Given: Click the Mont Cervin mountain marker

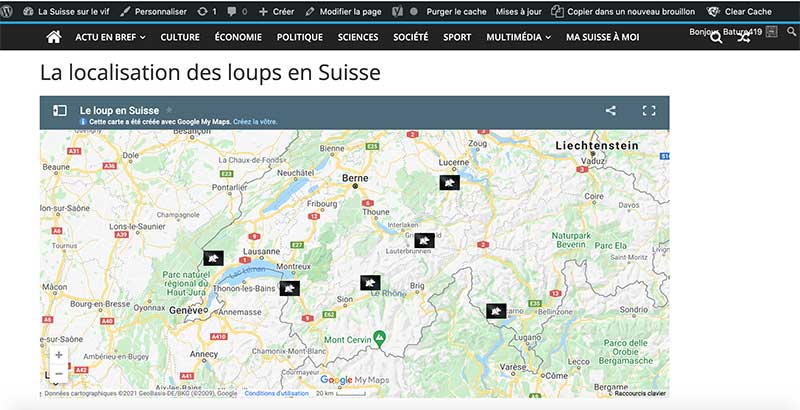Looking at the screenshot, I should (x=379, y=337).
